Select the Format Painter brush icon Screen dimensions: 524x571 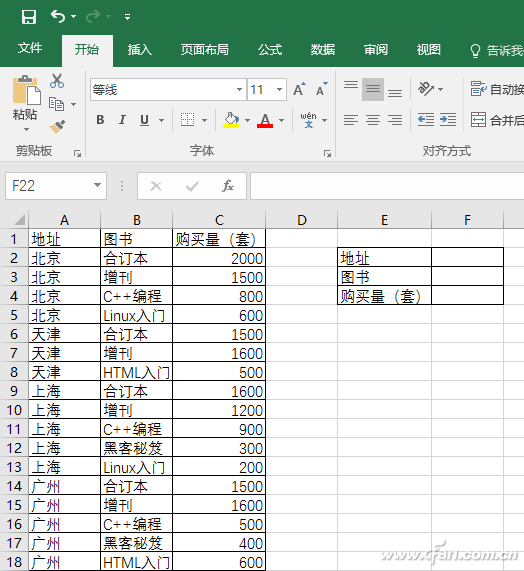pyautogui.click(x=57, y=127)
